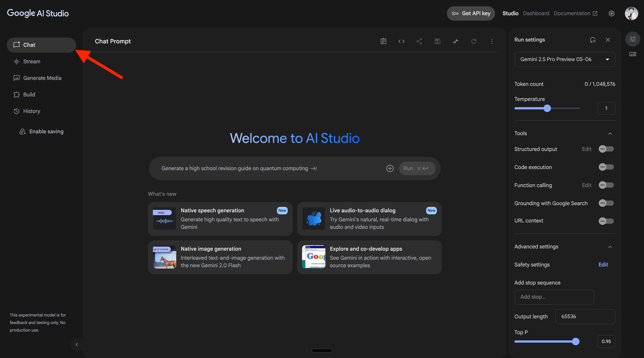
Task: Open the prompt gallery side icon
Action: point(632,54)
